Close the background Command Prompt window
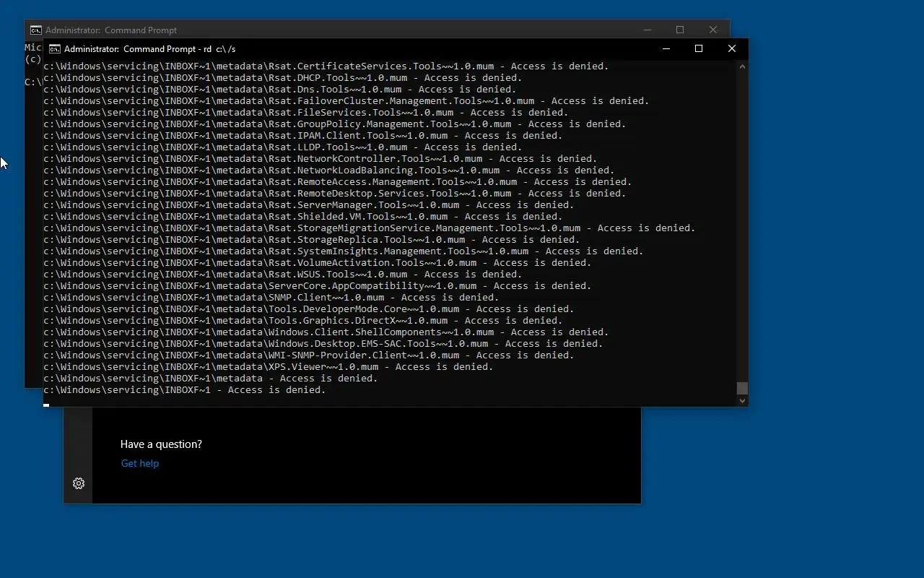The height and width of the screenshot is (578, 924). (x=713, y=30)
